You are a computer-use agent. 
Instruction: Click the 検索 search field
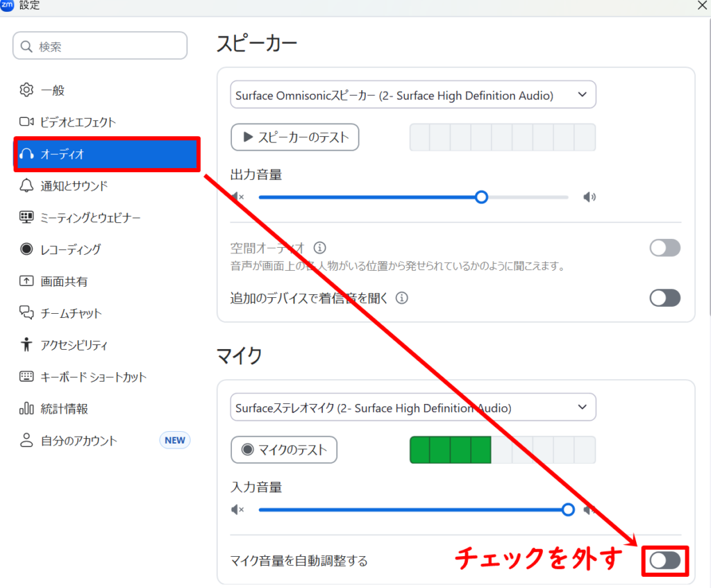(99, 45)
